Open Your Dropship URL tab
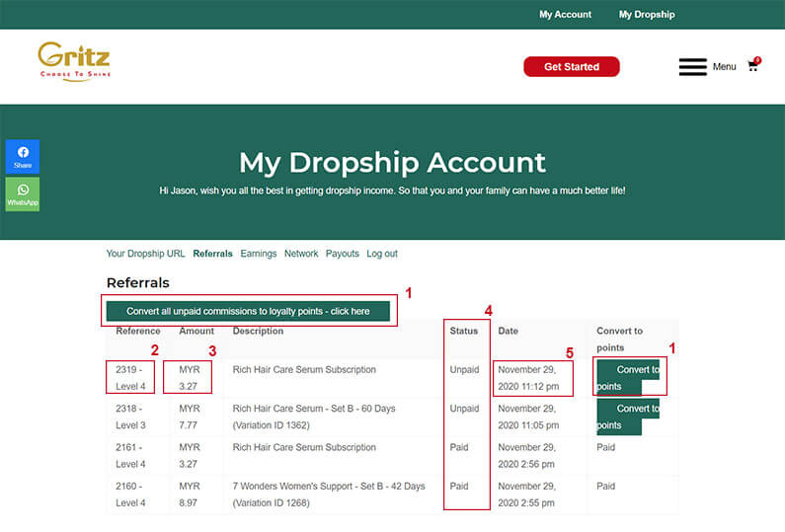Screen dimensions: 785x532 click(146, 254)
